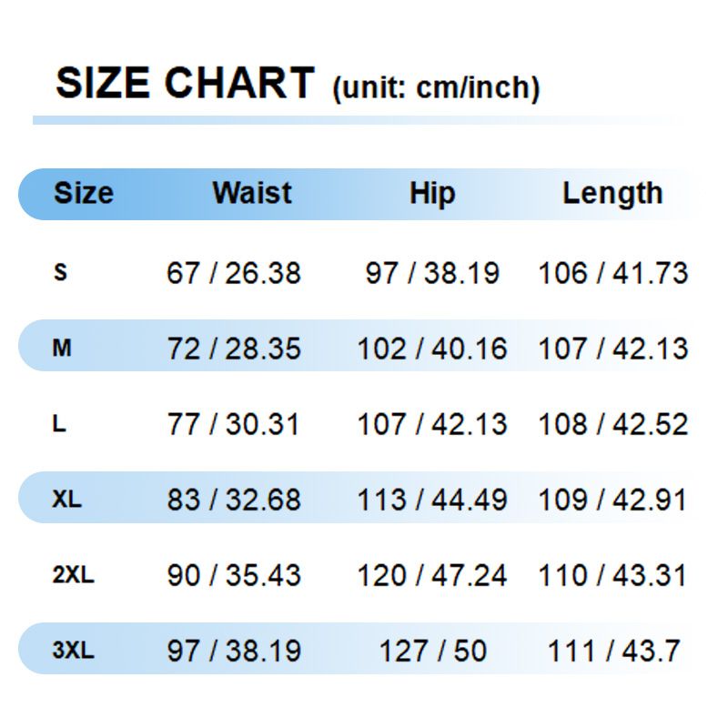Select the Size column header
The image size is (728, 728).
[84, 193]
